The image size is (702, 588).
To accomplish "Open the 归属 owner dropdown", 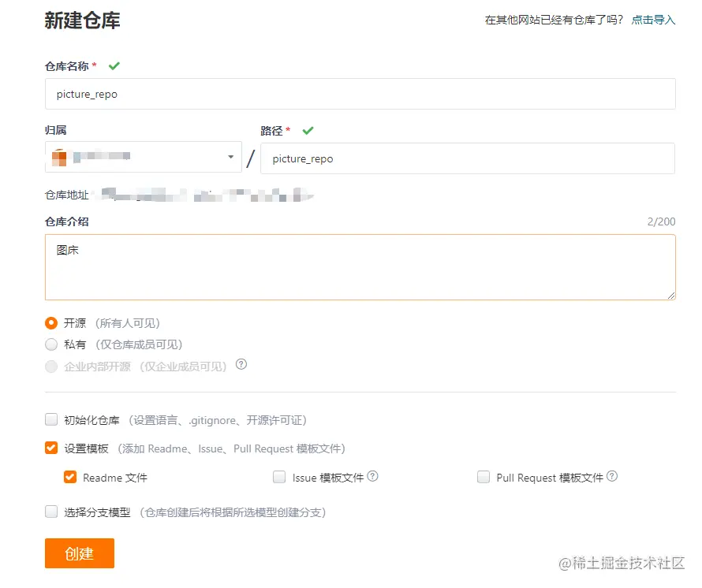I will [144, 157].
